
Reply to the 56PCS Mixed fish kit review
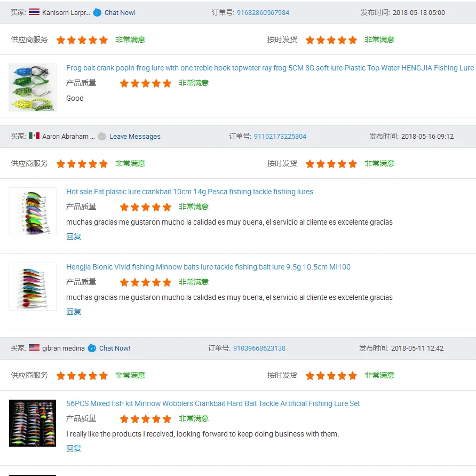pos(74,448)
